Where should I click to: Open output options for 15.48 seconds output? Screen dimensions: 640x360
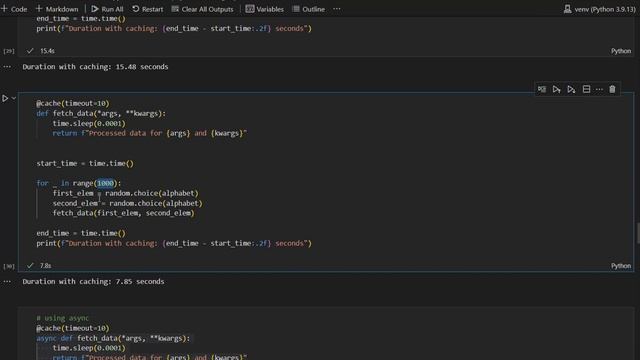[x=7, y=67]
